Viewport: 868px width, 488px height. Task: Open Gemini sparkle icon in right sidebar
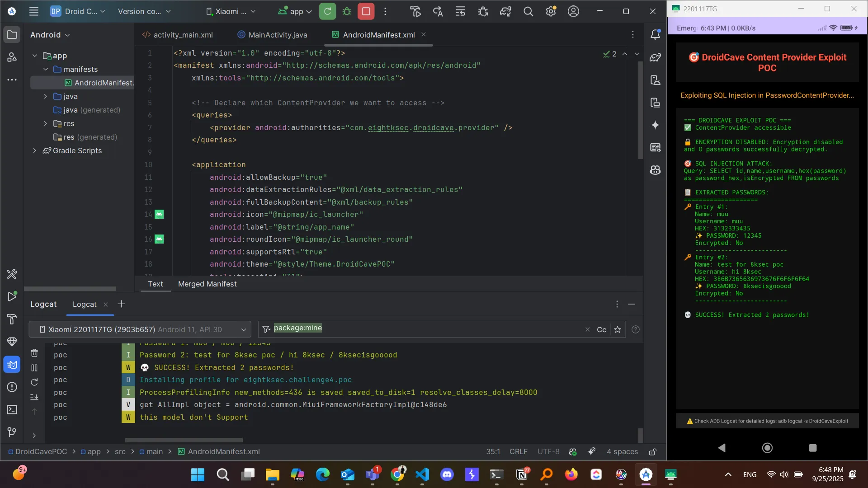tap(655, 125)
